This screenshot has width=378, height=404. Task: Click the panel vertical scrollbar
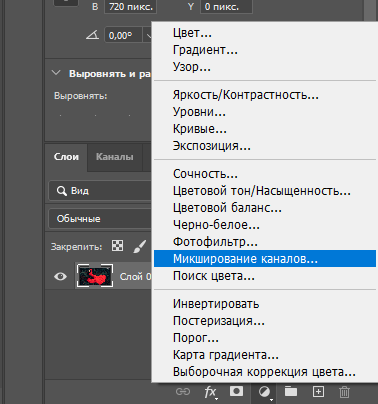(371, 10)
